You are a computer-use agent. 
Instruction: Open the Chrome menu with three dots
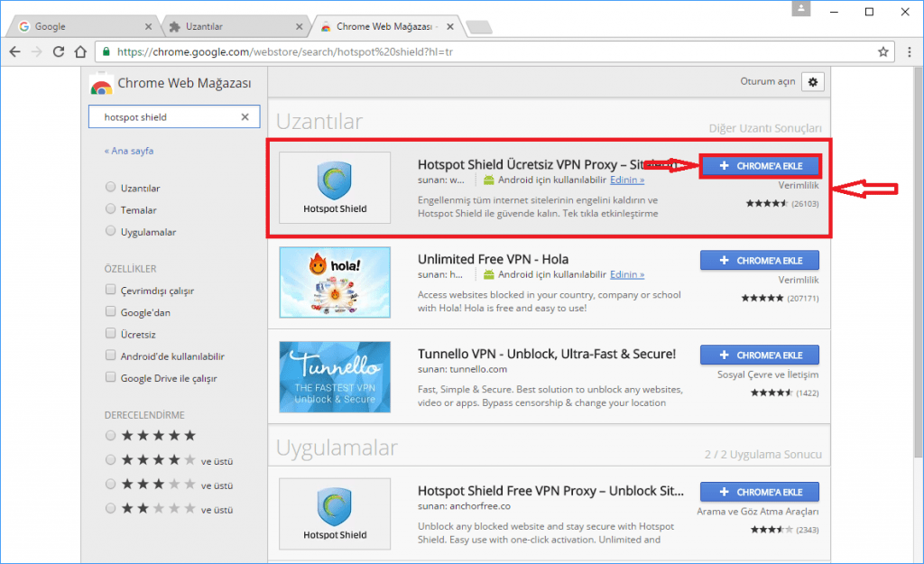click(x=910, y=51)
